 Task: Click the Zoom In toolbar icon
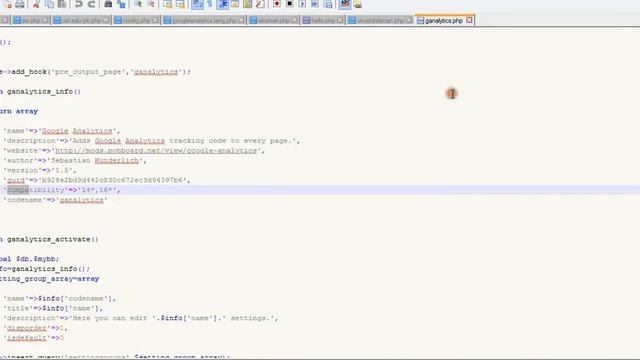pyautogui.click(x=138, y=4)
